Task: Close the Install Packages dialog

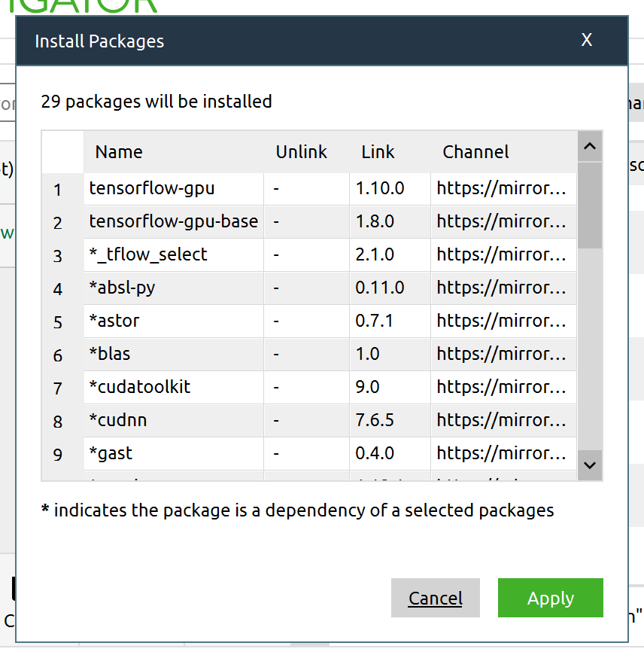Action: tap(587, 40)
